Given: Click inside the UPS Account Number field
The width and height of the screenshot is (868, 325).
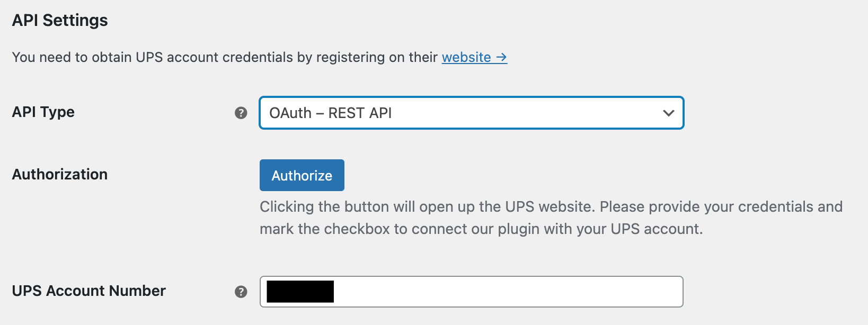Looking at the screenshot, I should point(471,291).
